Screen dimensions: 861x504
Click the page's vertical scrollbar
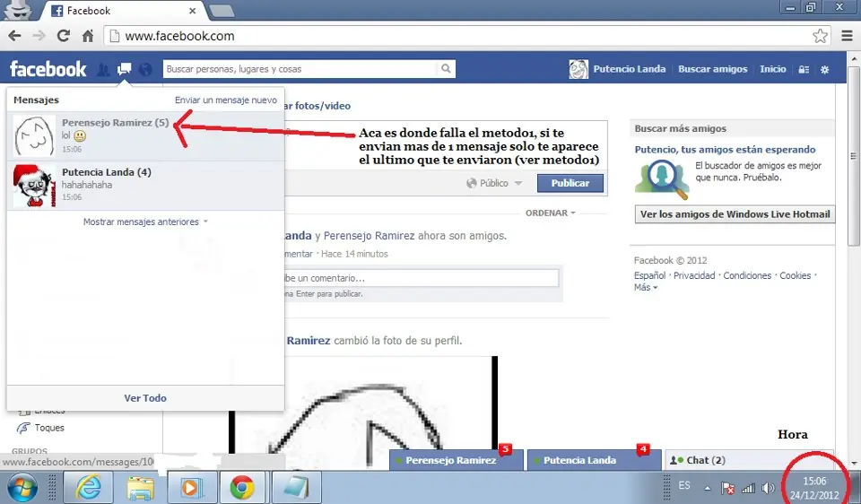pos(854,156)
